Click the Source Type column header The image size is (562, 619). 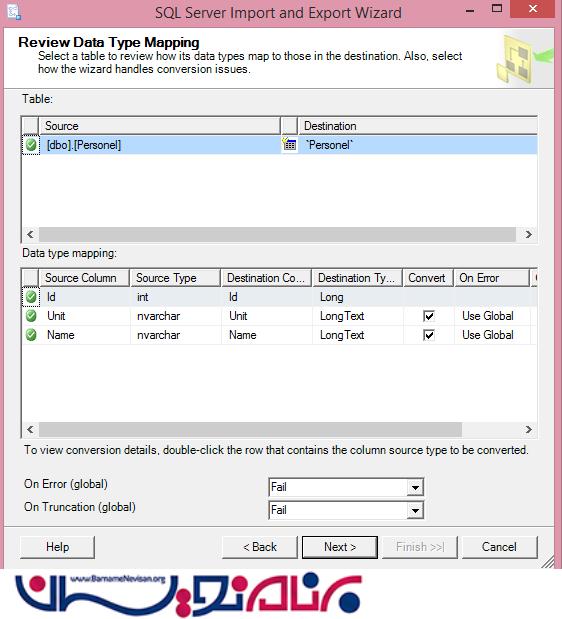[175, 278]
